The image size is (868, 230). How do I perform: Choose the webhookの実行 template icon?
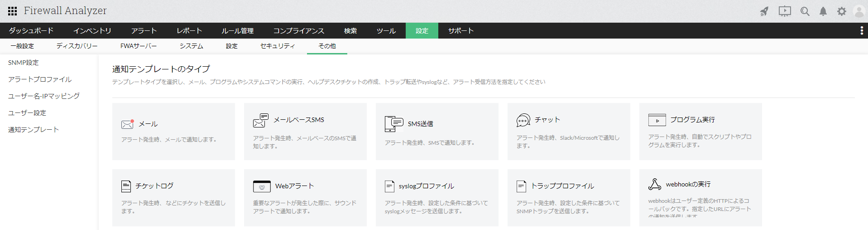pyautogui.click(x=655, y=184)
